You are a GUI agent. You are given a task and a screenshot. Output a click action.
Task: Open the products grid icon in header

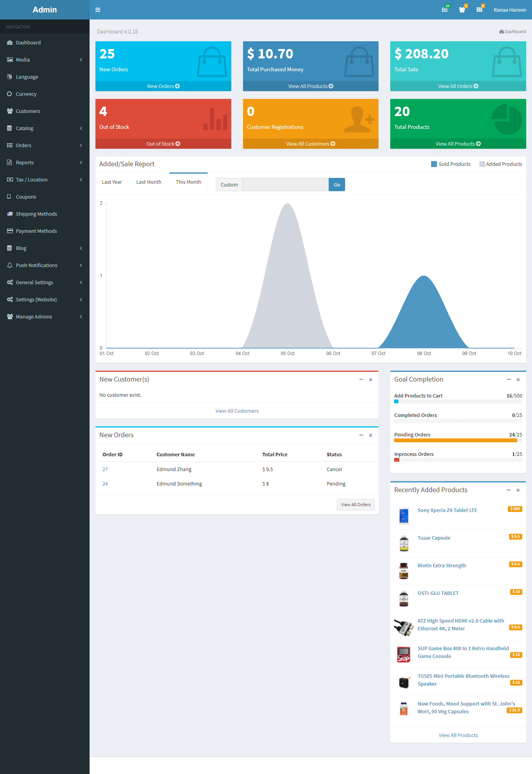click(x=479, y=10)
